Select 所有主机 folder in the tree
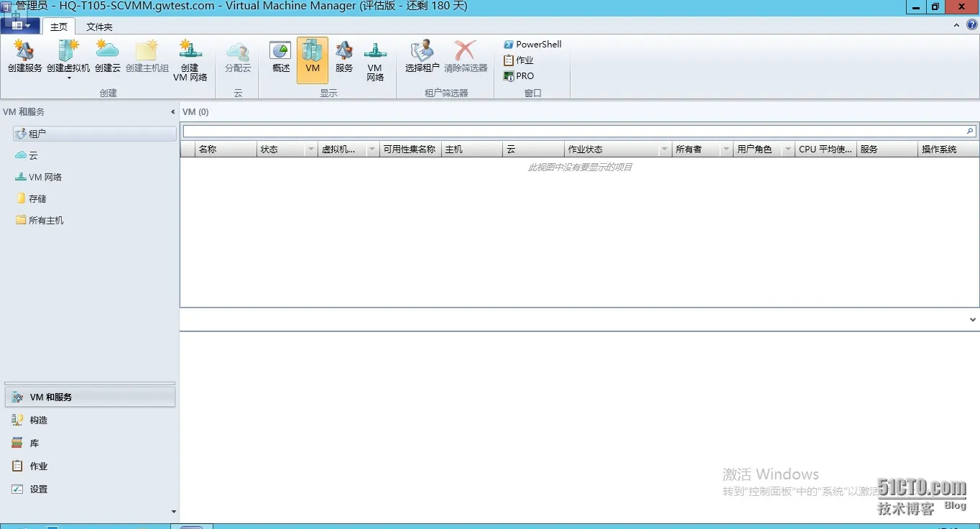Image resolution: width=980 pixels, height=529 pixels. click(40, 220)
